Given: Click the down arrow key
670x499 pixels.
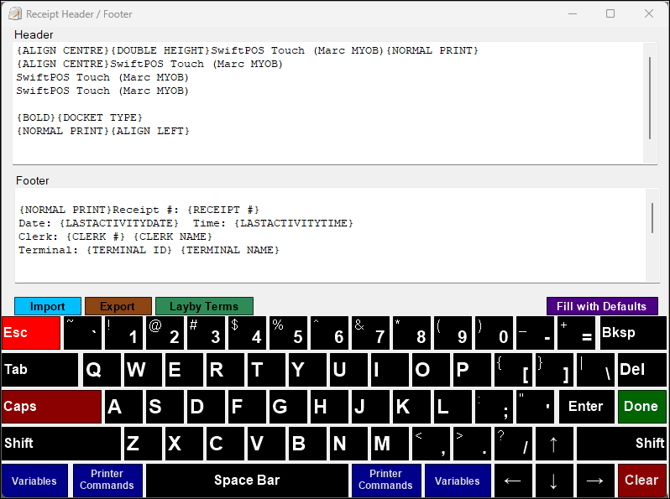Looking at the screenshot, I should click(x=554, y=480).
